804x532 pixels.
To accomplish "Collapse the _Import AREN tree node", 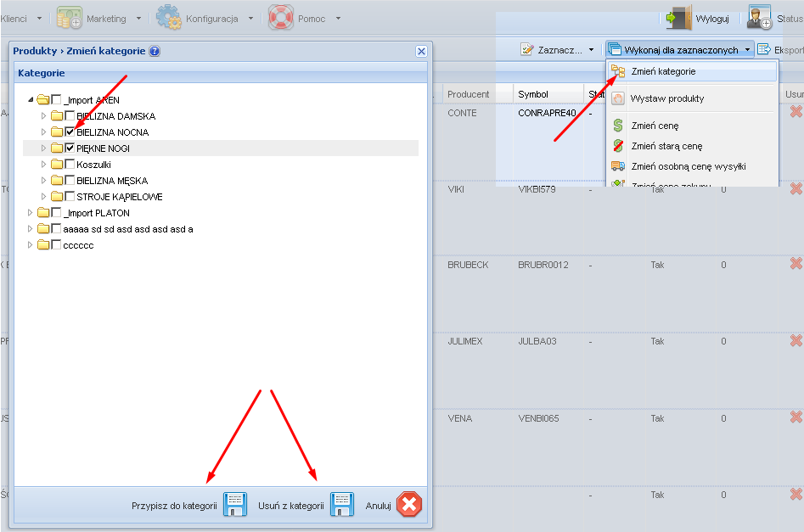I will (31, 99).
